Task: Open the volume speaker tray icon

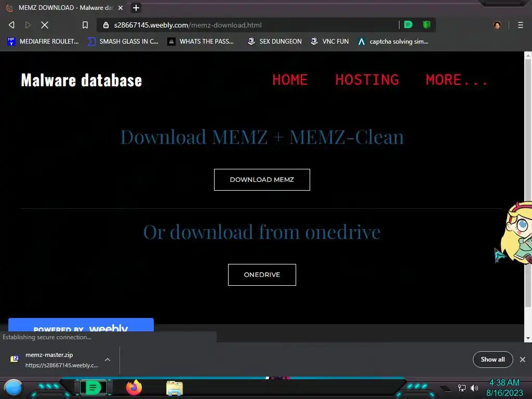Action: (474, 388)
